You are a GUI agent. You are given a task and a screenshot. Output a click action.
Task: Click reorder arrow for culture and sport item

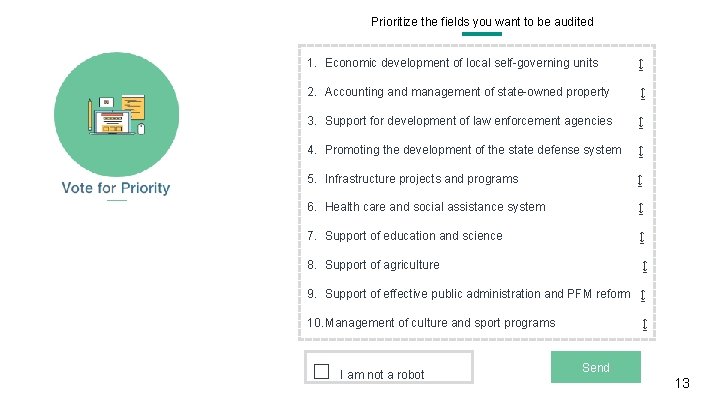click(644, 325)
